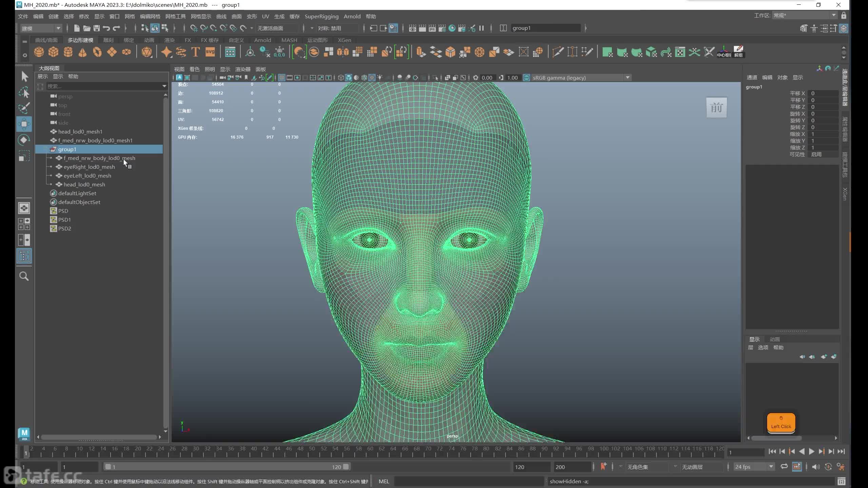868x488 pixels.
Task: Click the MEL command language label
Action: pyautogui.click(x=383, y=481)
